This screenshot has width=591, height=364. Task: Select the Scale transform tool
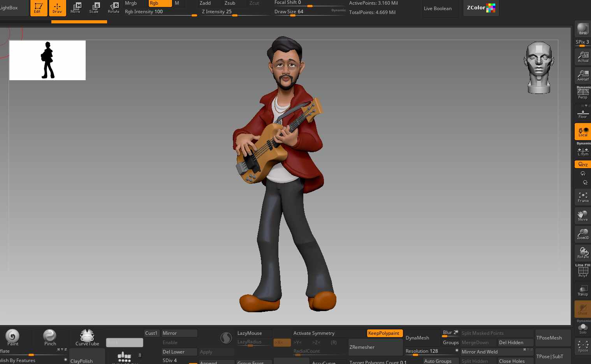(94, 8)
